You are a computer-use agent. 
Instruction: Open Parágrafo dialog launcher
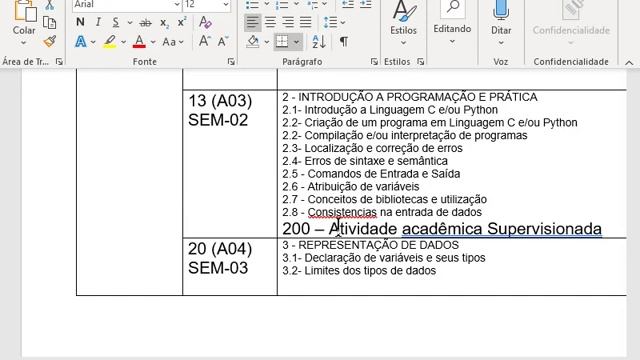click(374, 62)
